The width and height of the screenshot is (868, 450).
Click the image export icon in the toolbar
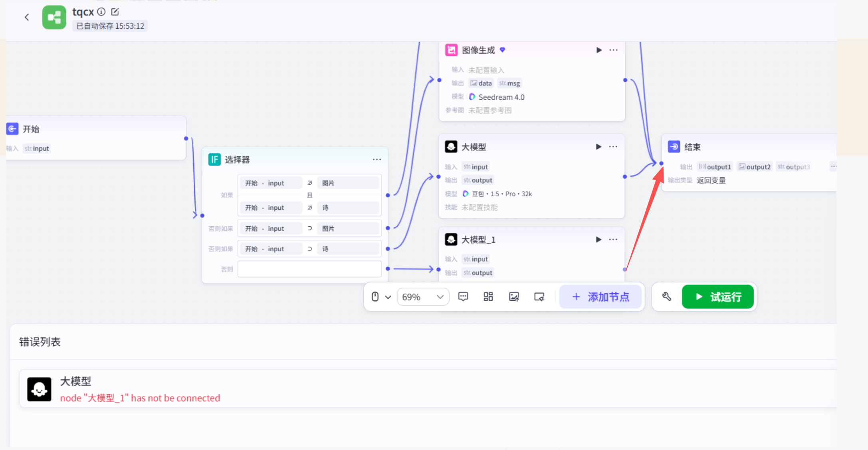coord(514,297)
